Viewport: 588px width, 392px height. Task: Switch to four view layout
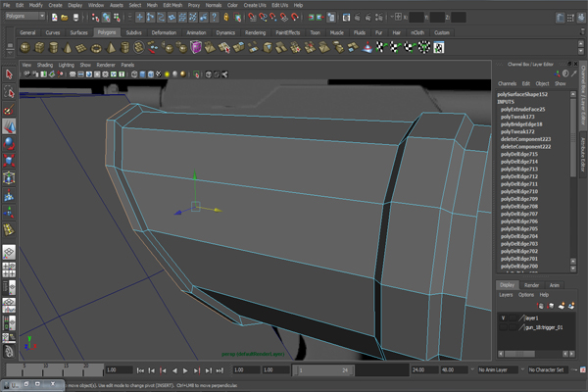coord(9,270)
